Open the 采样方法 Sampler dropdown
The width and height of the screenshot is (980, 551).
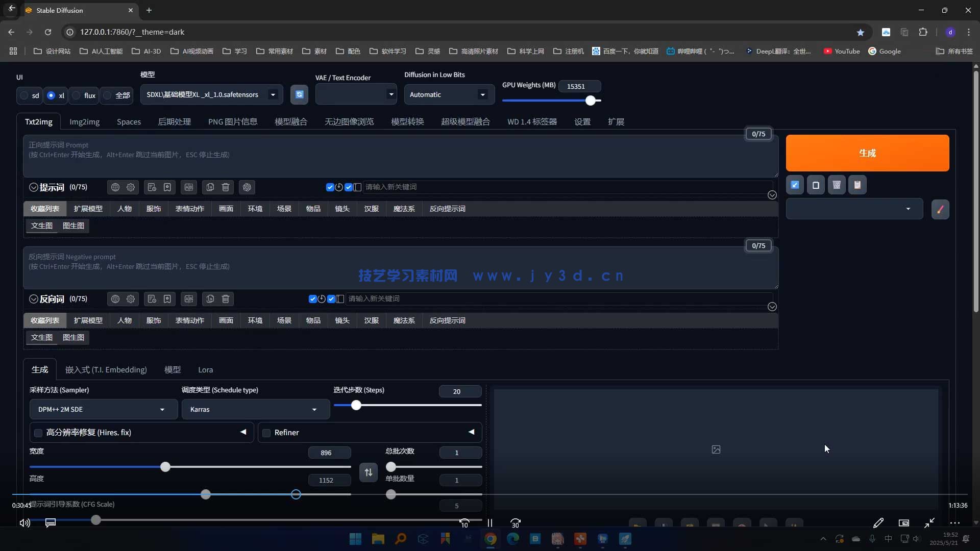coord(102,409)
